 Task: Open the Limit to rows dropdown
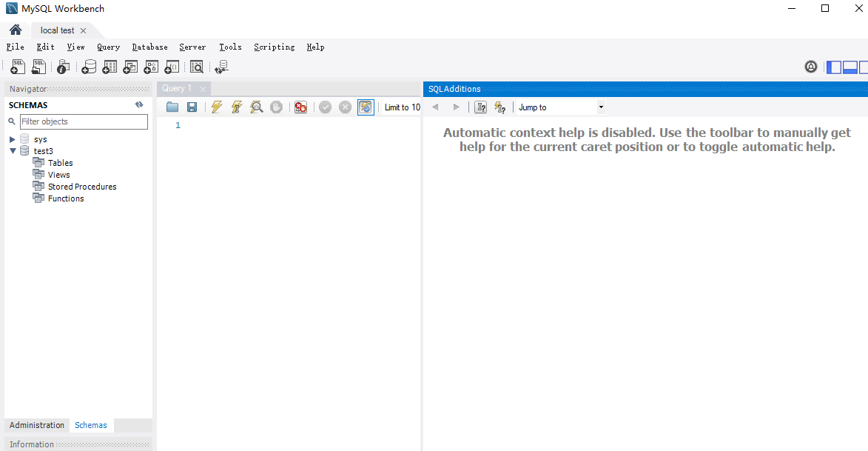[x=402, y=107]
